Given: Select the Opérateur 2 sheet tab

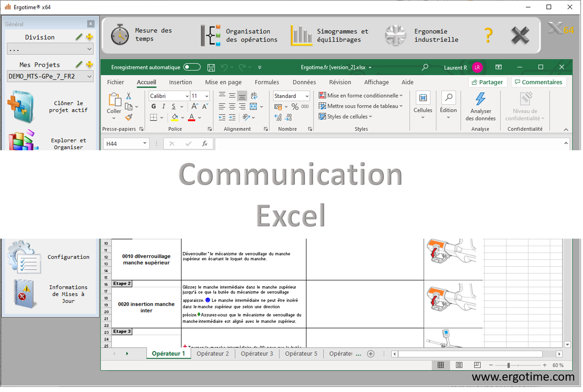Looking at the screenshot, I should coord(213,354).
